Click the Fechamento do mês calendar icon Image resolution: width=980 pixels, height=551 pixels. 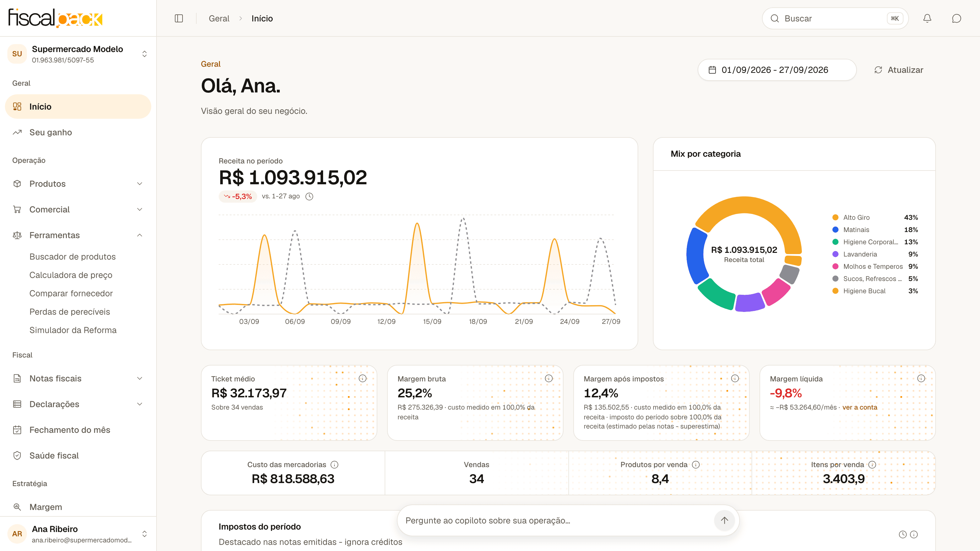[17, 430]
